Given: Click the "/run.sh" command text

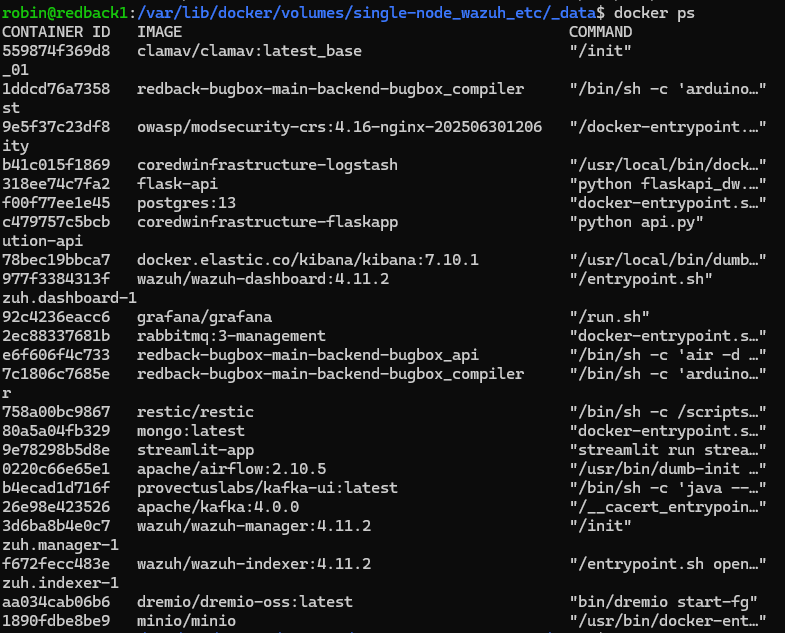Looking at the screenshot, I should [609, 318].
